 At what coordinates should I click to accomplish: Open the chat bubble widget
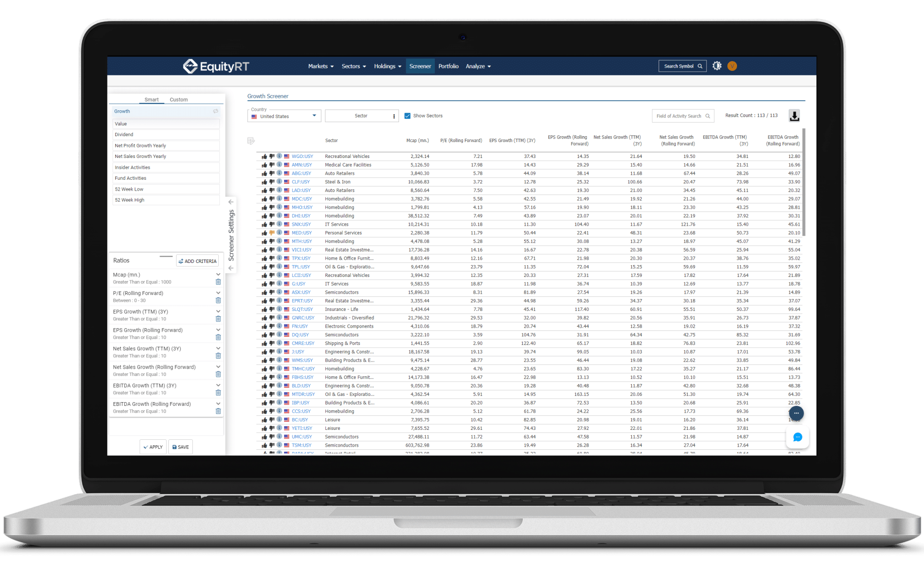click(797, 437)
